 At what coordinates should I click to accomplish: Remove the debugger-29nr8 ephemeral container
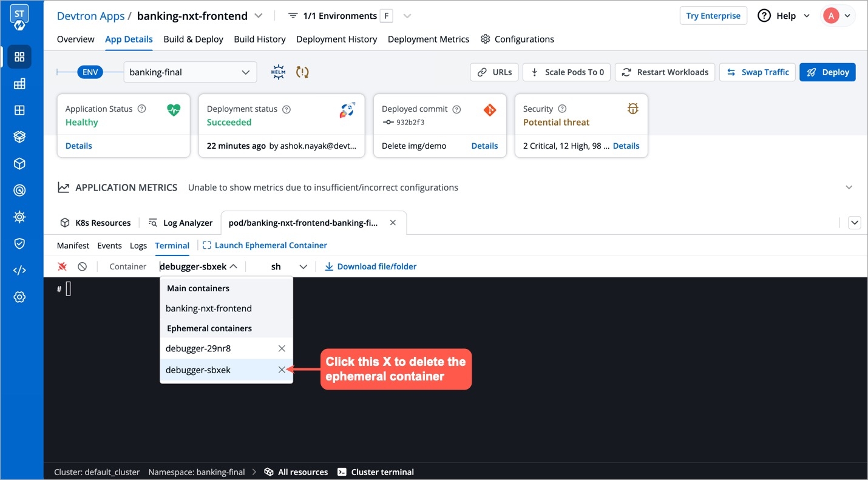[282, 348]
